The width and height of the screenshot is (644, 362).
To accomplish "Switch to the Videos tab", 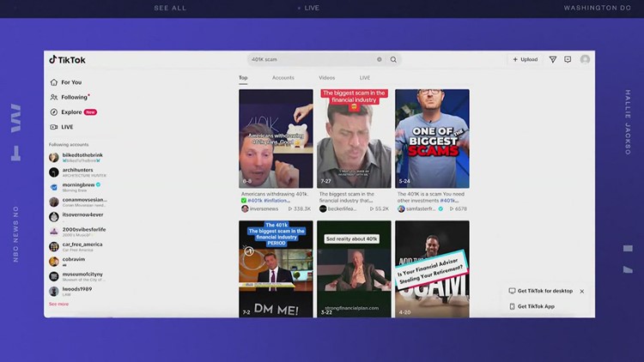I will [327, 77].
